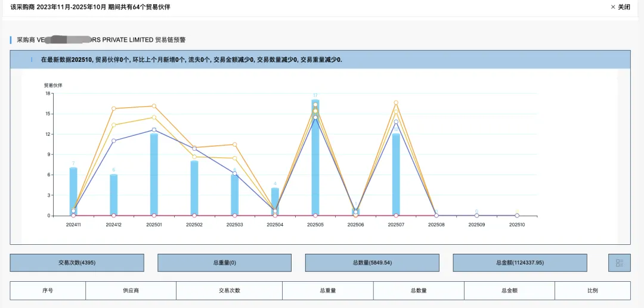Sort by the 供应商 column header
644x308 pixels.
tap(131, 291)
